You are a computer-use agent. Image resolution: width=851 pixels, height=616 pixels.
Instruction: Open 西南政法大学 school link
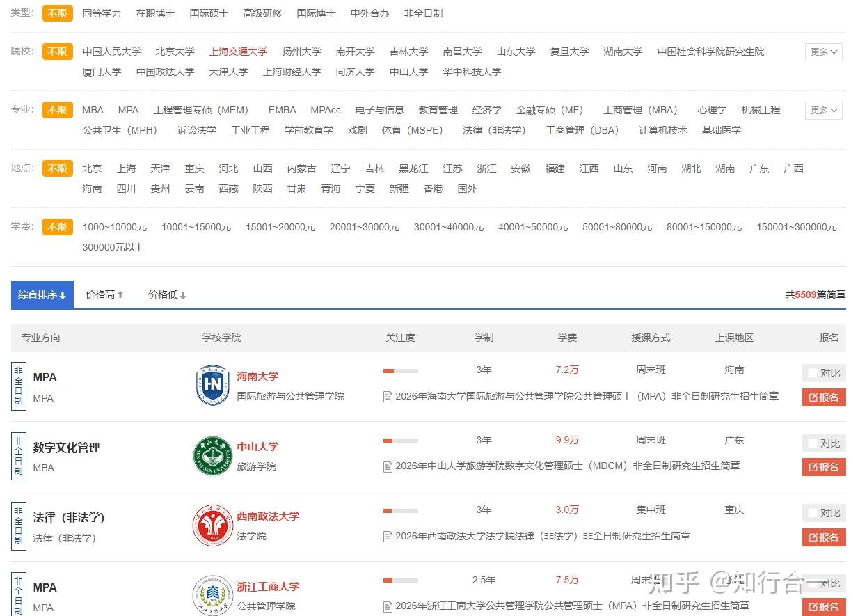[268, 516]
